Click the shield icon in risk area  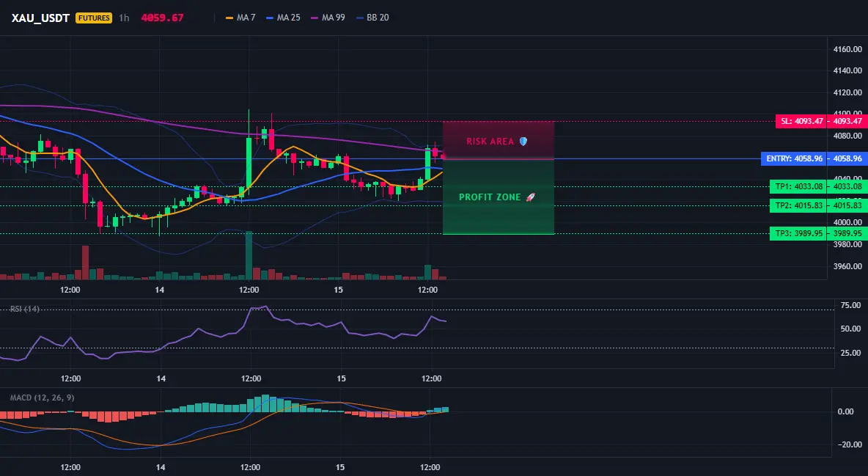coord(523,142)
